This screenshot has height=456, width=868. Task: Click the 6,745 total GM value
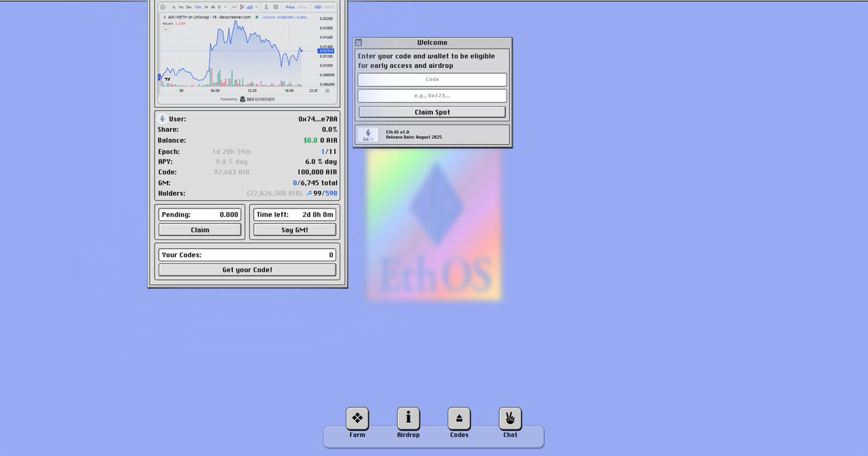click(319, 183)
